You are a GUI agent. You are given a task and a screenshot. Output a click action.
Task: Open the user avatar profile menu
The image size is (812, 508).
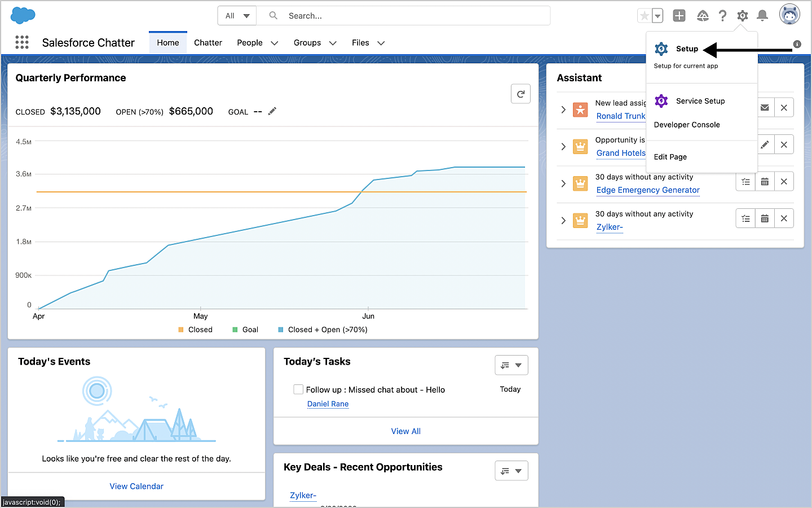pos(789,15)
